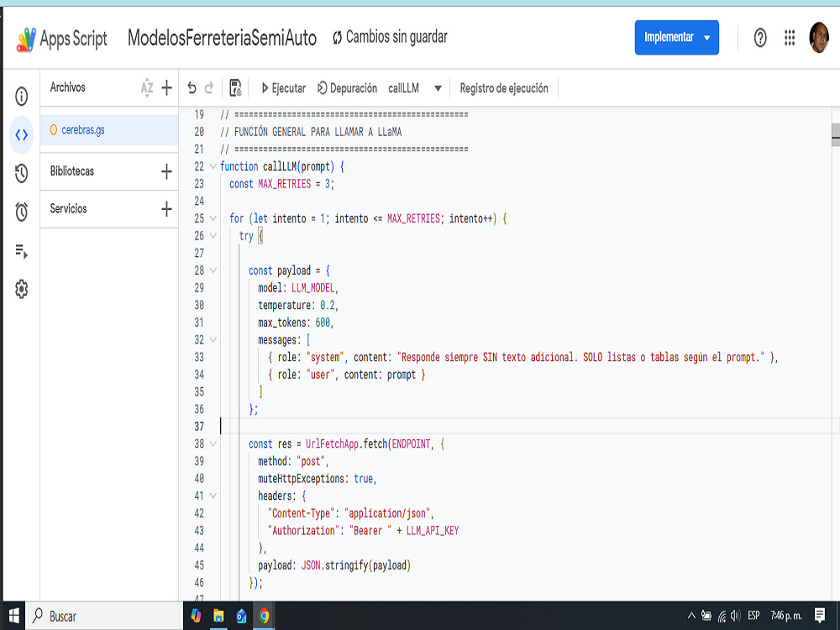This screenshot has height=630, width=840.
Task: Open the Google account avatar
Action: [x=818, y=38]
